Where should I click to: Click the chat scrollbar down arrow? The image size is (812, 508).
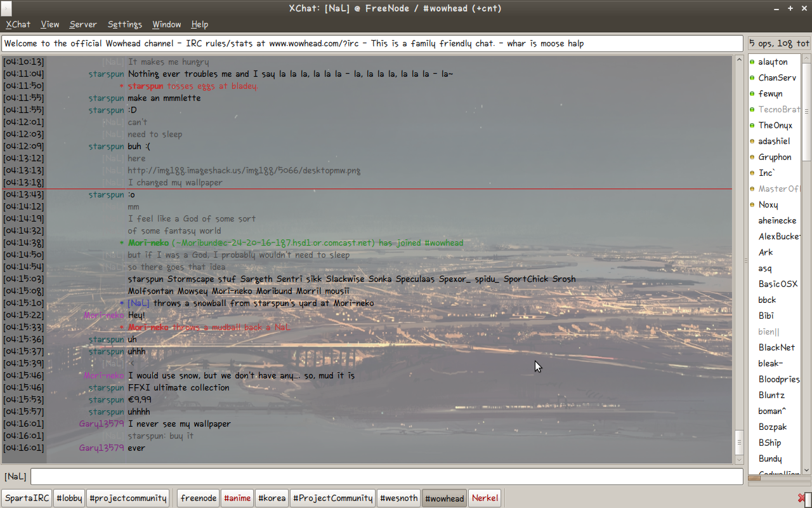coord(739,460)
